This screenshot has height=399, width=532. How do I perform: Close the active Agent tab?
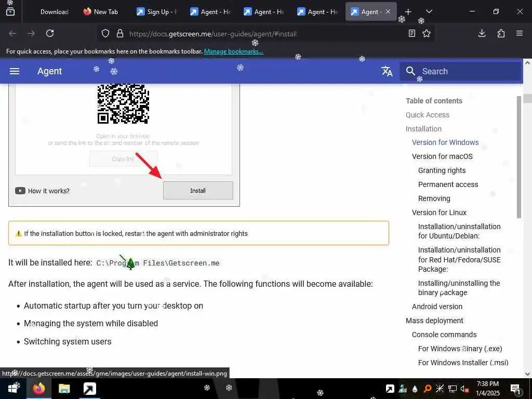[388, 11]
